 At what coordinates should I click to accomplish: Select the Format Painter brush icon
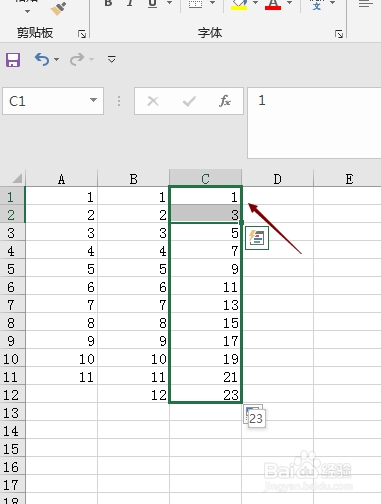(58, 9)
